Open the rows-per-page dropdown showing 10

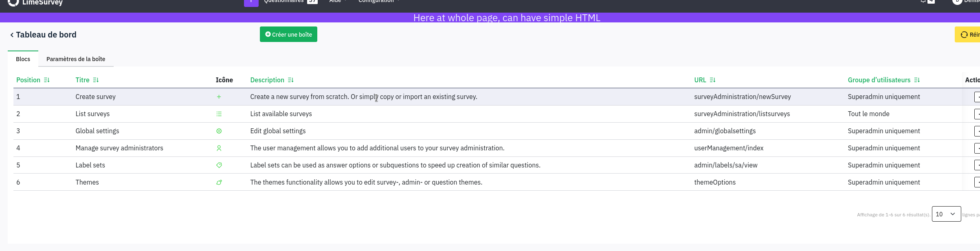946,214
